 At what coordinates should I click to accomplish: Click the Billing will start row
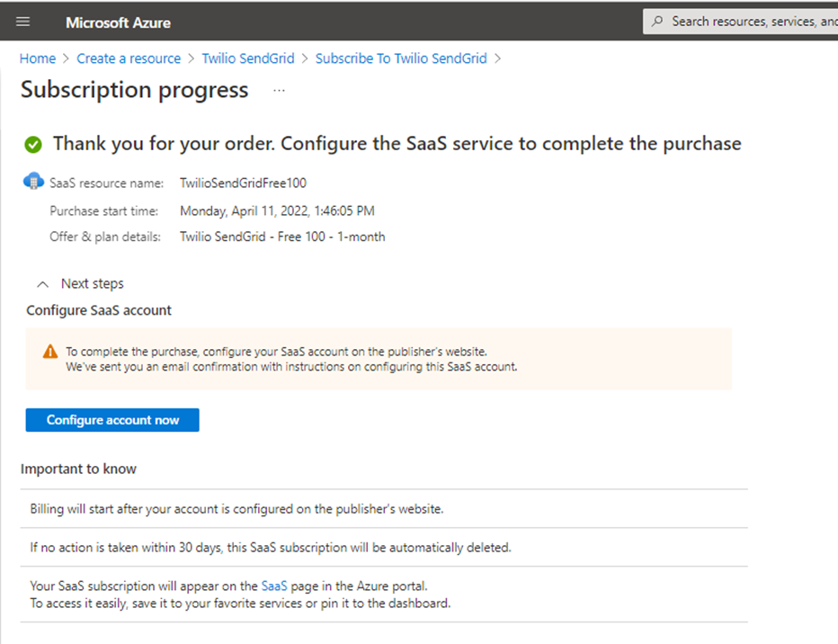384,509
